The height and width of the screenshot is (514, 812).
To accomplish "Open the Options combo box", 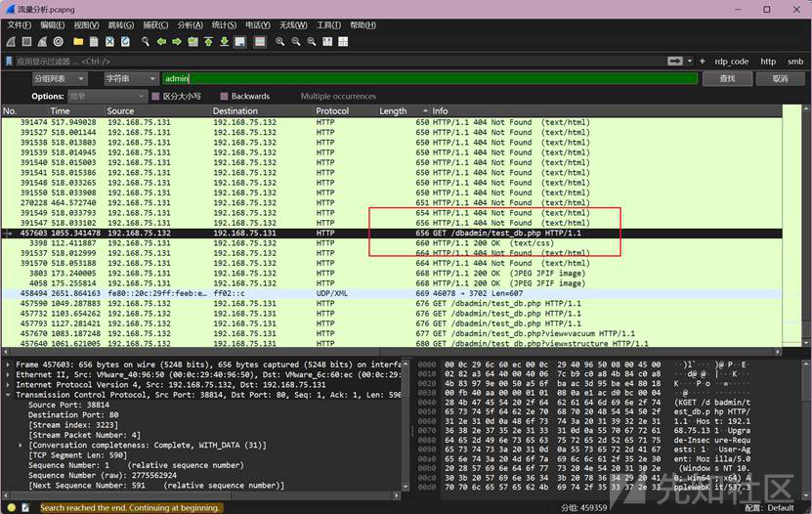I will (107, 97).
